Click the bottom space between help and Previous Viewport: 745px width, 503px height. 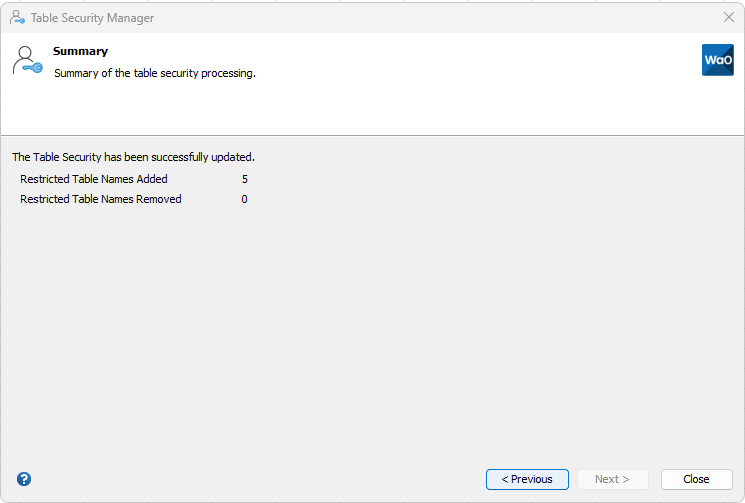pos(250,479)
